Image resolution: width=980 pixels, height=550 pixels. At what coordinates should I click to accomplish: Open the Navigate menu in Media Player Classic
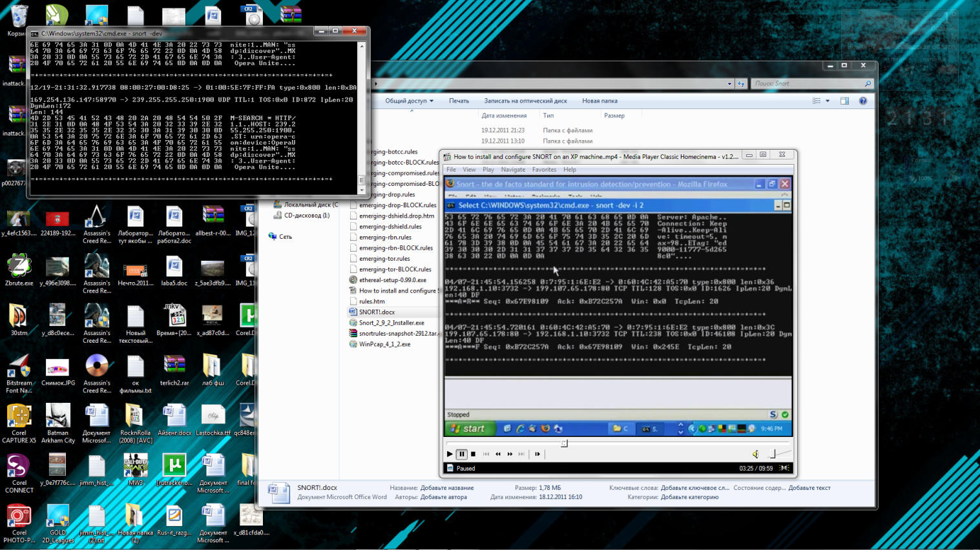tap(513, 170)
